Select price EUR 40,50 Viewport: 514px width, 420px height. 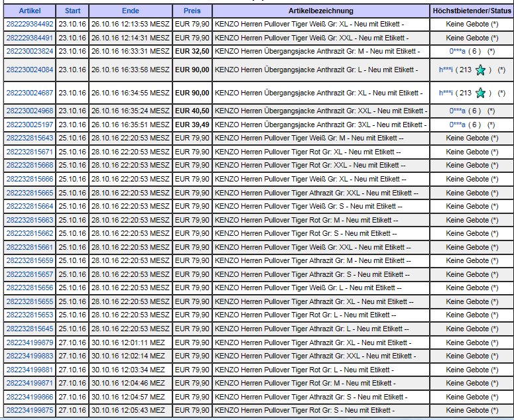(x=192, y=111)
